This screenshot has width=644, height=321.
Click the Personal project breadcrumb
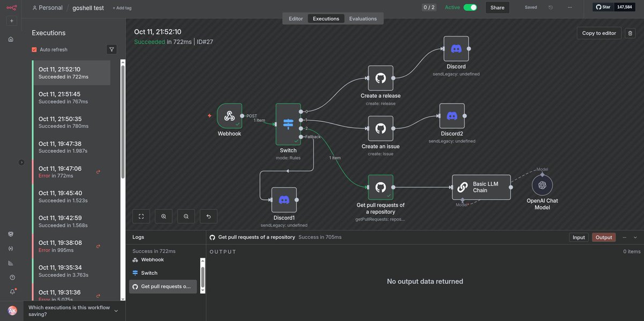47,8
